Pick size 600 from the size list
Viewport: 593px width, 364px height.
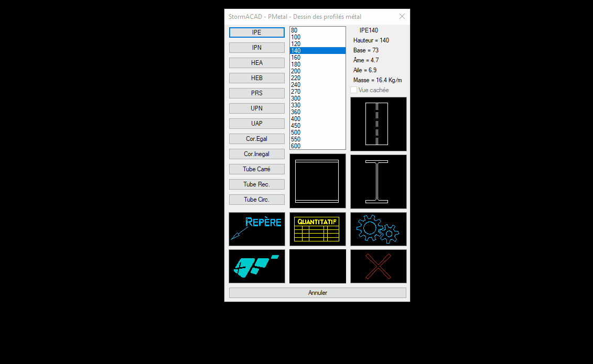[x=296, y=146]
